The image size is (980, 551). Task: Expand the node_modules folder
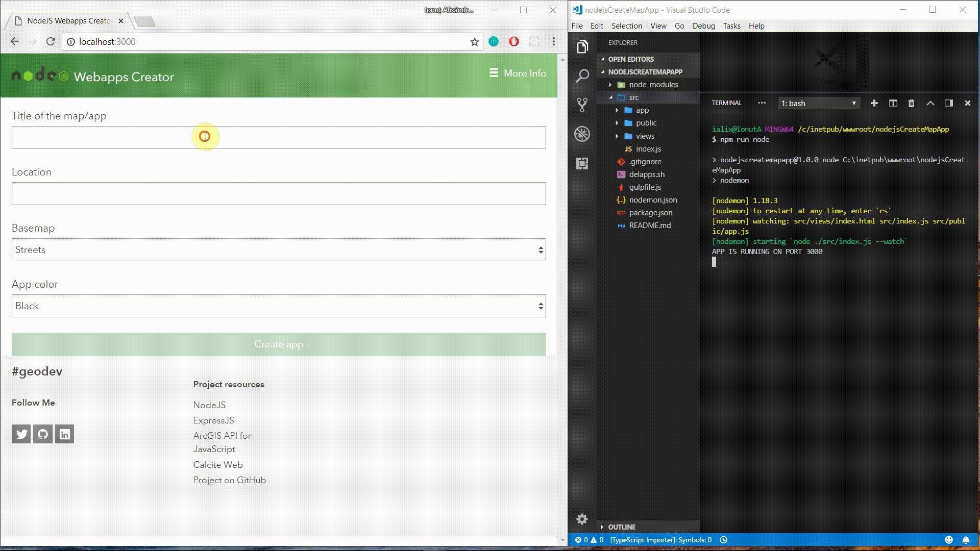648,85
